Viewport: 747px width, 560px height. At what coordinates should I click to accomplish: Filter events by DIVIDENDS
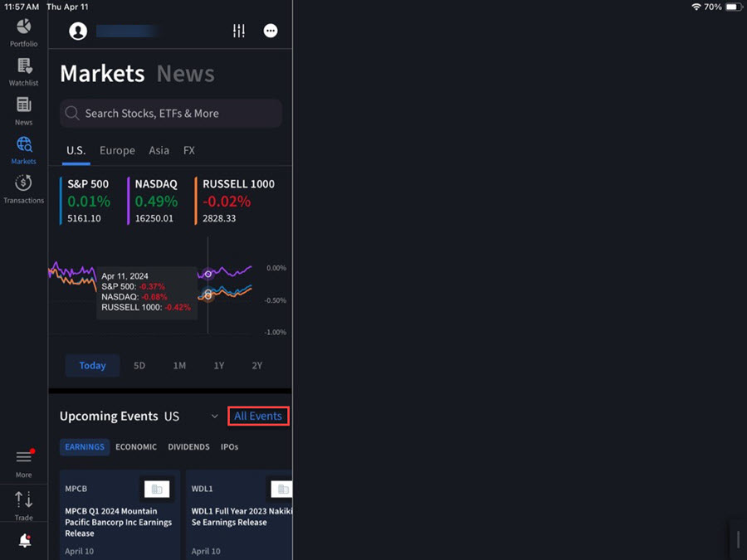pyautogui.click(x=188, y=447)
